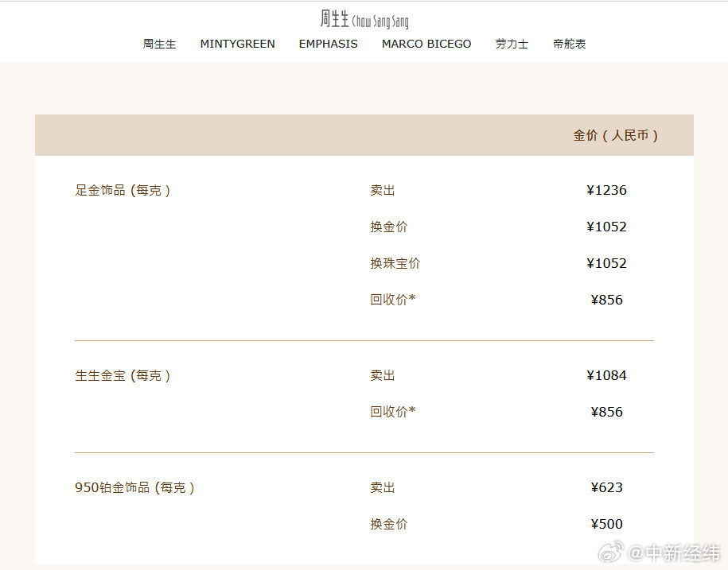Select the ¥1052 price beside 换珠宝价
Screen dimensions: 728x570
pyautogui.click(x=606, y=263)
